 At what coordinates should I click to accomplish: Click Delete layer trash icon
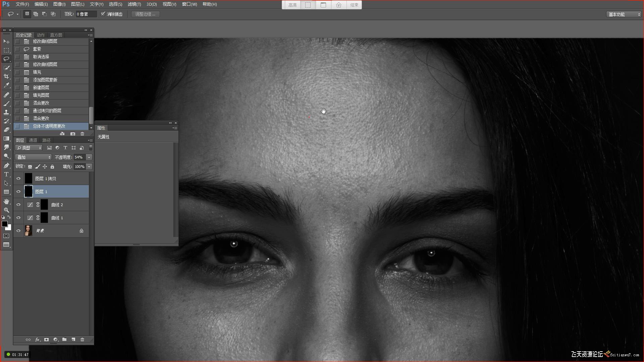pos(82,340)
